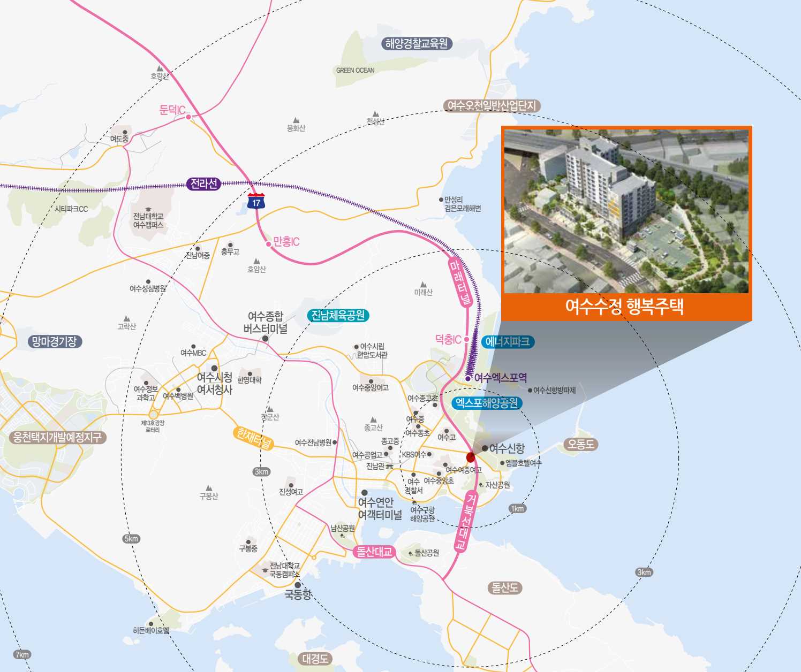Click the orange 여수수정 행복주택 caption
This screenshot has width=801, height=672.
click(x=624, y=307)
